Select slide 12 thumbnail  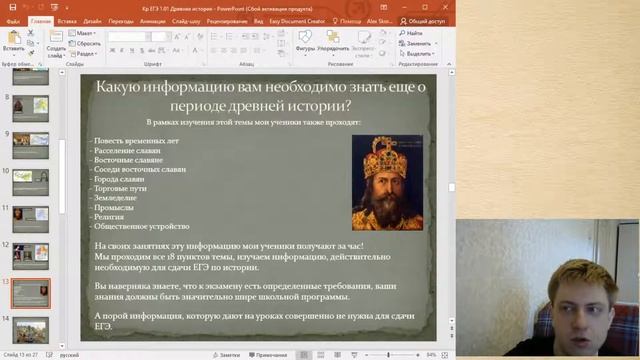pyautogui.click(x=31, y=256)
